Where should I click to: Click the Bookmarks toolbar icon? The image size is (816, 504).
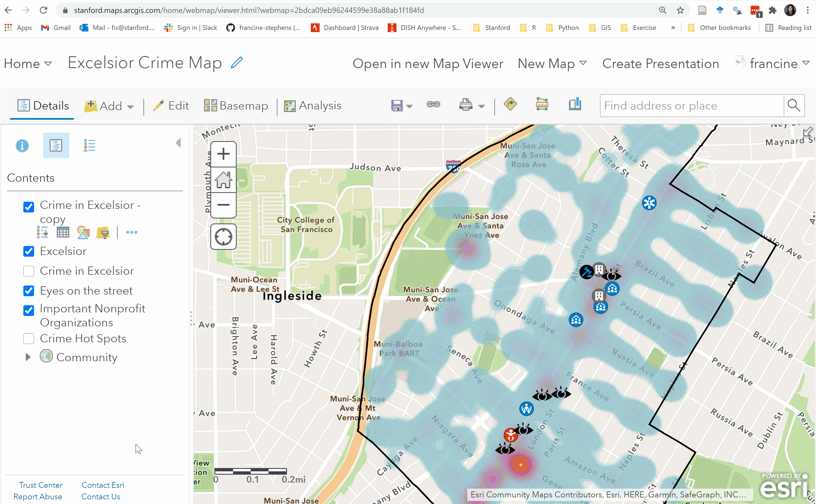pyautogui.click(x=575, y=105)
